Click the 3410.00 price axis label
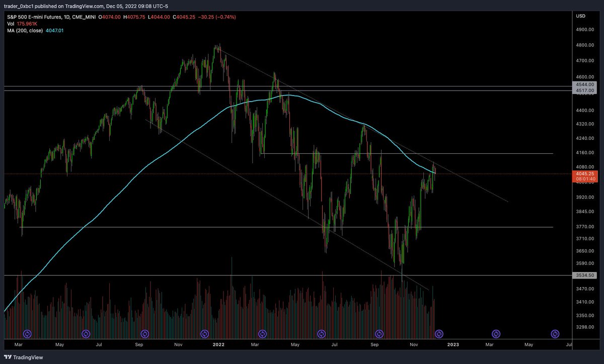The height and width of the screenshot is (364, 604). pos(585,302)
